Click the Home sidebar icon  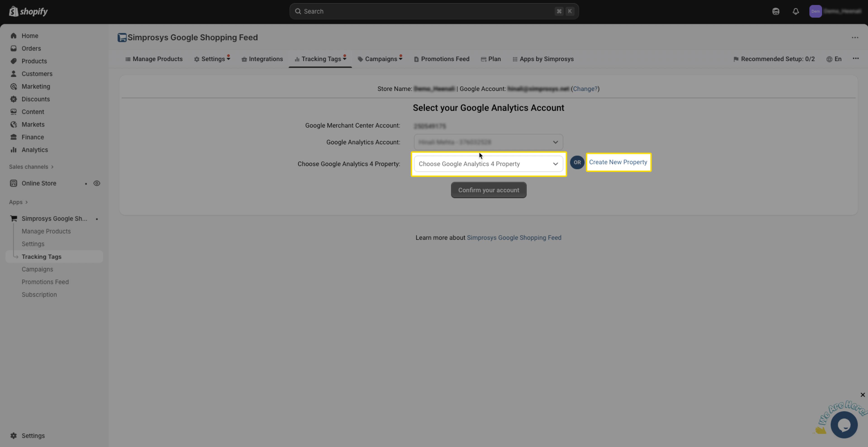point(14,36)
